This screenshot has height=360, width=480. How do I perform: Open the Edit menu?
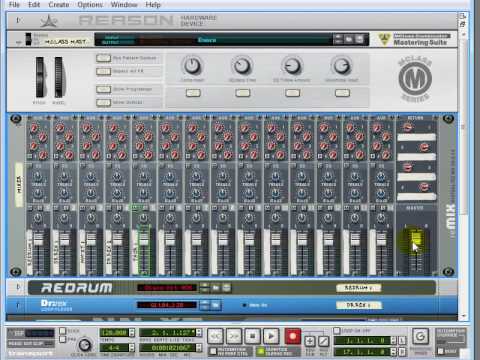click(x=34, y=5)
